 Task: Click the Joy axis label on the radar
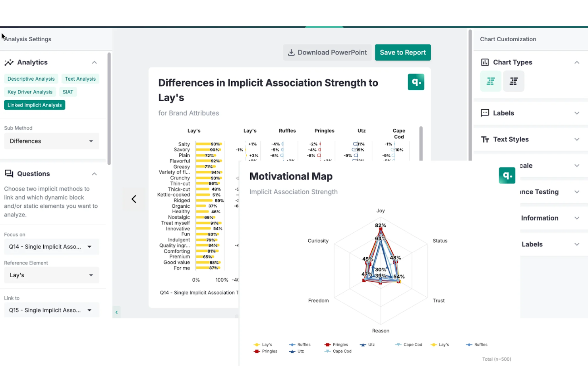[x=381, y=211]
